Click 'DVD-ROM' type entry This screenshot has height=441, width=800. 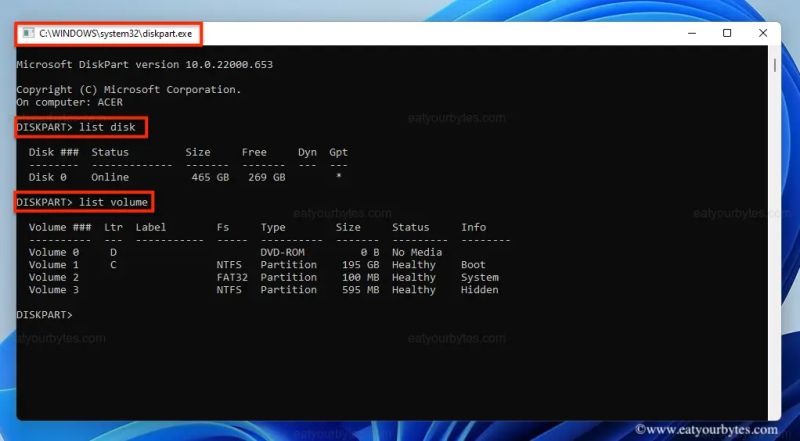click(282, 252)
